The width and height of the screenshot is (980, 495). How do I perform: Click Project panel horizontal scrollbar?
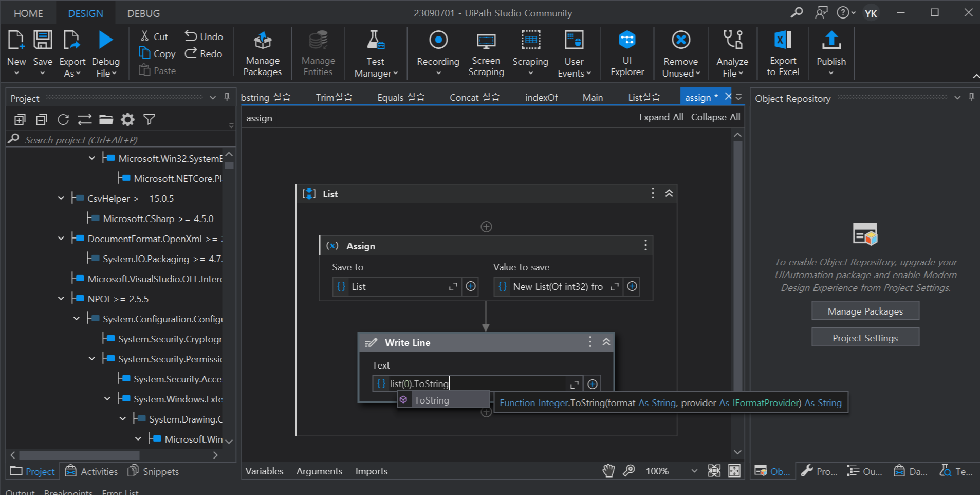[x=79, y=455]
